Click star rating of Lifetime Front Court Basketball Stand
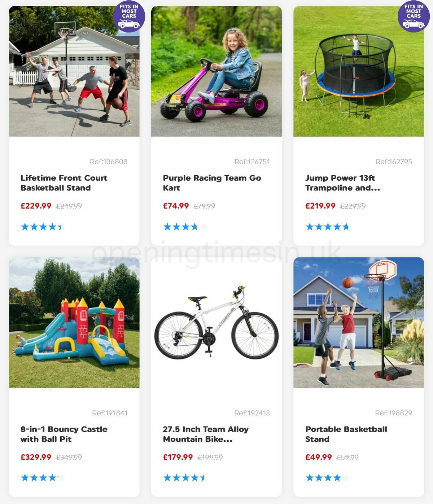 [x=43, y=227]
